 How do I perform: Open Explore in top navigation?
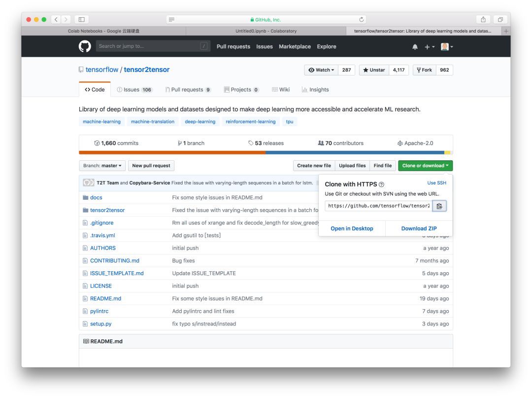pyautogui.click(x=327, y=46)
